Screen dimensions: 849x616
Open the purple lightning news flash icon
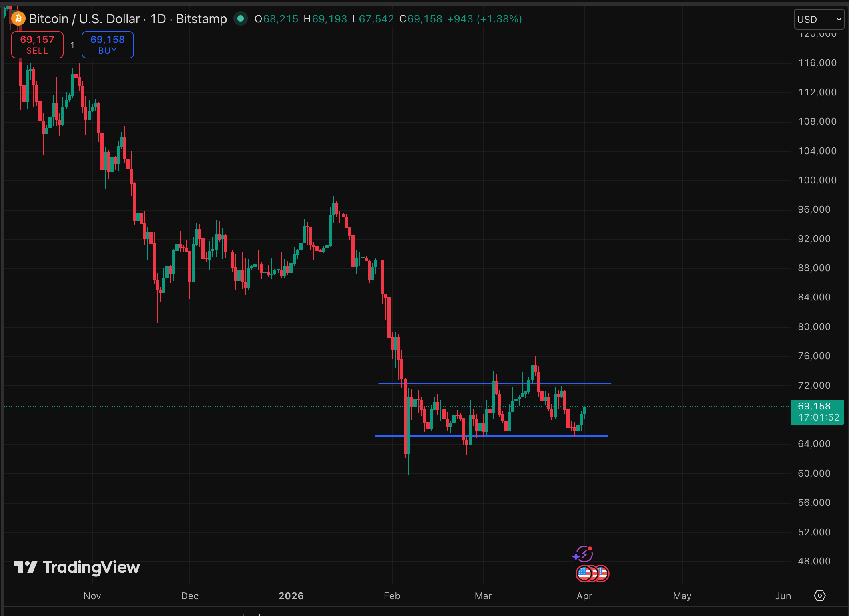[584, 554]
